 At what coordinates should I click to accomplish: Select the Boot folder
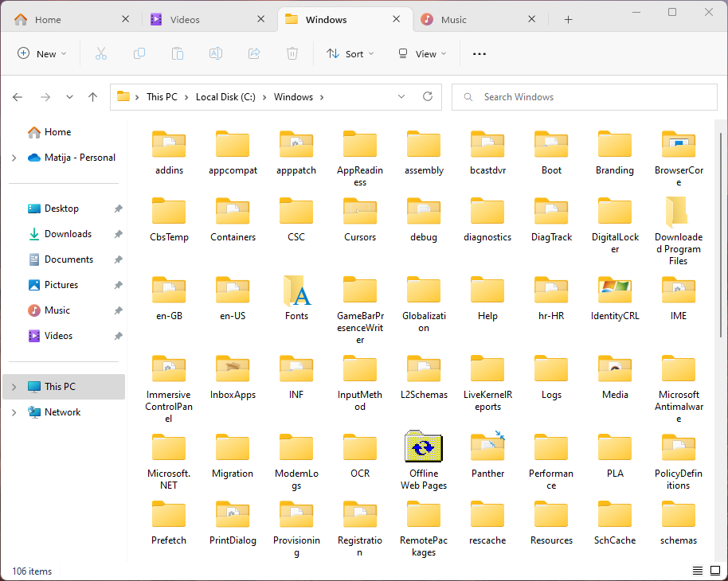[x=551, y=153]
